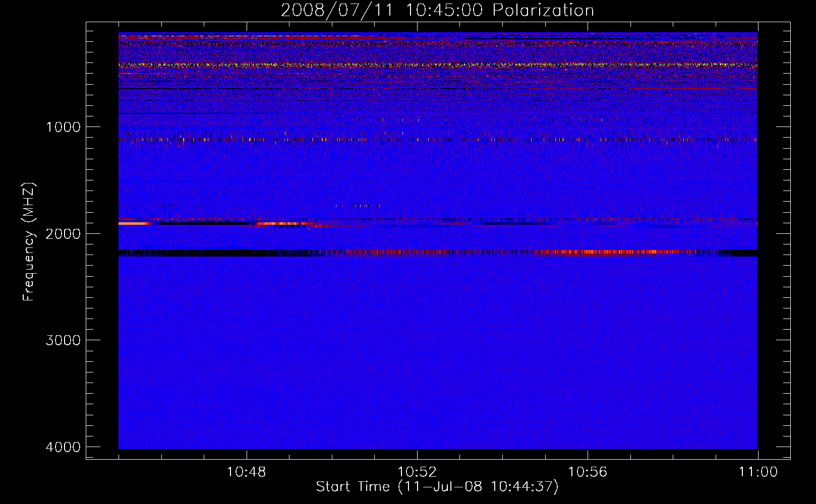Click the 'Start Time (11-Jul-08 10:44:37)' axis label
Viewport: 816px width, 504px height.
tap(437, 487)
